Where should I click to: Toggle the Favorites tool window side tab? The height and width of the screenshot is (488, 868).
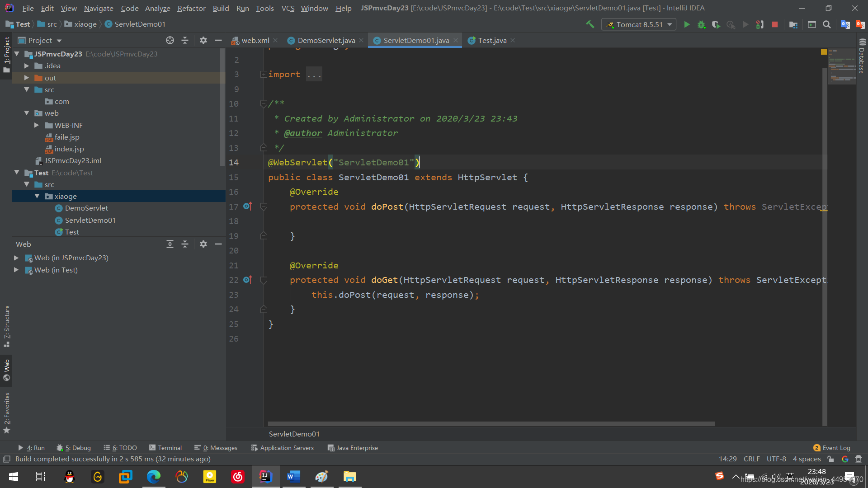coord(6,413)
